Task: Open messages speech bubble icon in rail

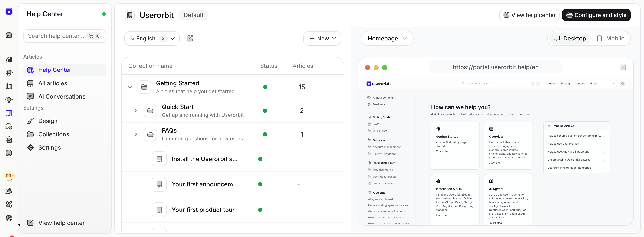Action: (9, 153)
